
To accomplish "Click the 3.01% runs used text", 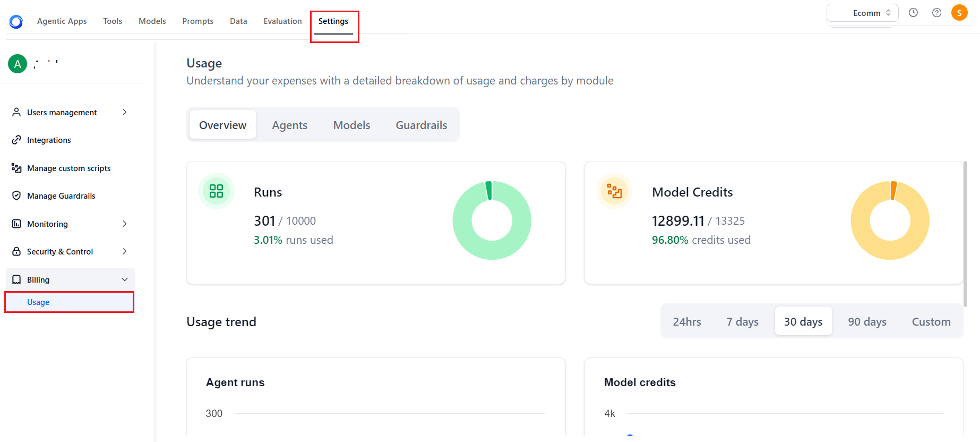I will pyautogui.click(x=293, y=240).
